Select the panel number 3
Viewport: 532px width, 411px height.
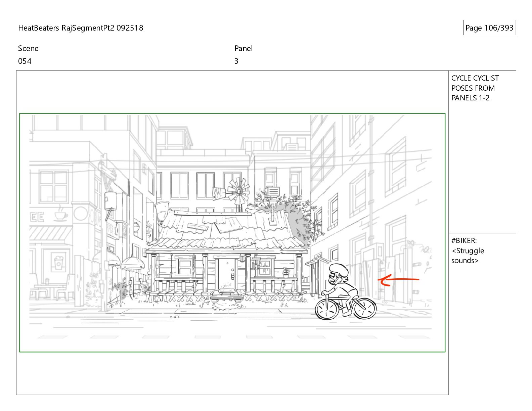(x=236, y=61)
